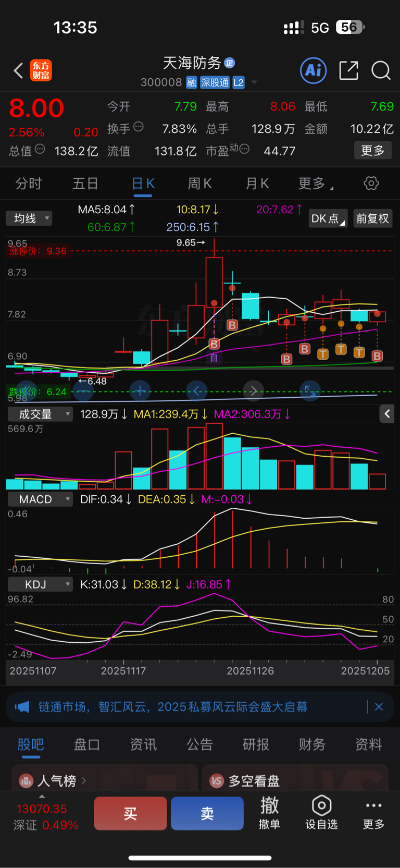Image resolution: width=400 pixels, height=868 pixels.
Task: Open the search magnifier icon
Action: pyautogui.click(x=381, y=70)
